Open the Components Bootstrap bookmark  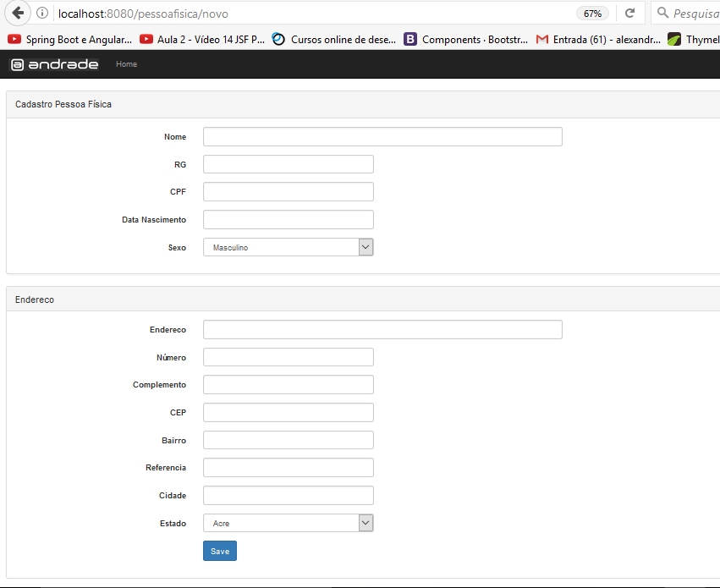click(x=465, y=40)
